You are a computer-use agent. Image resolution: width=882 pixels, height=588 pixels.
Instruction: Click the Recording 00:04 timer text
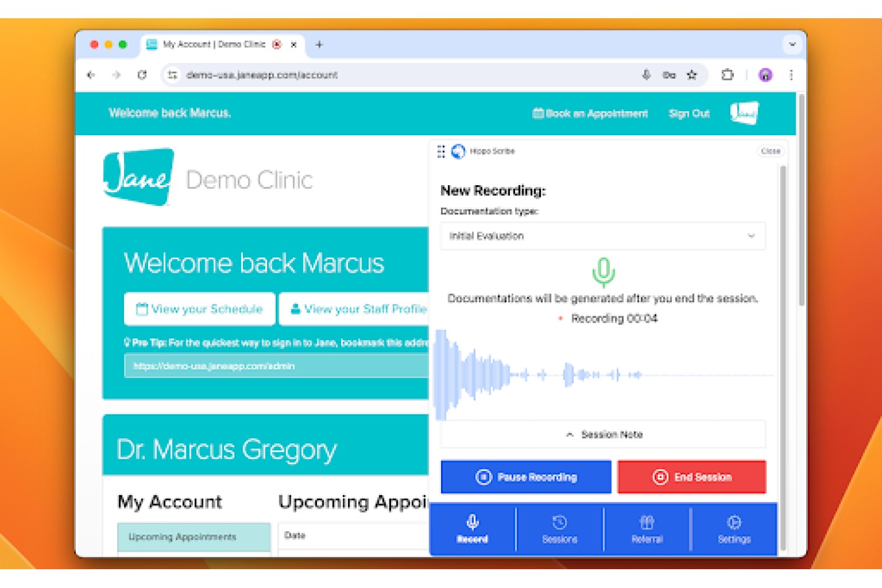point(614,318)
